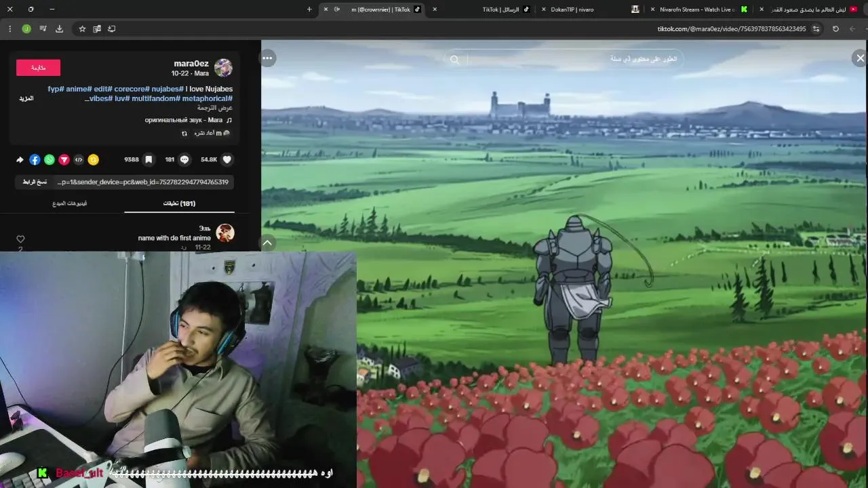Close the DokanTIP nivaro tab
The width and height of the screenshot is (868, 488).
coord(544,9)
